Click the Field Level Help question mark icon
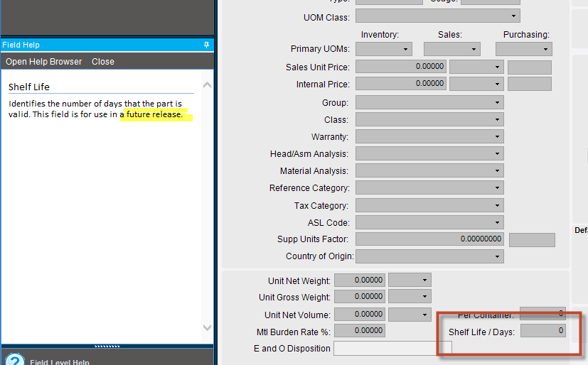 tap(15, 360)
